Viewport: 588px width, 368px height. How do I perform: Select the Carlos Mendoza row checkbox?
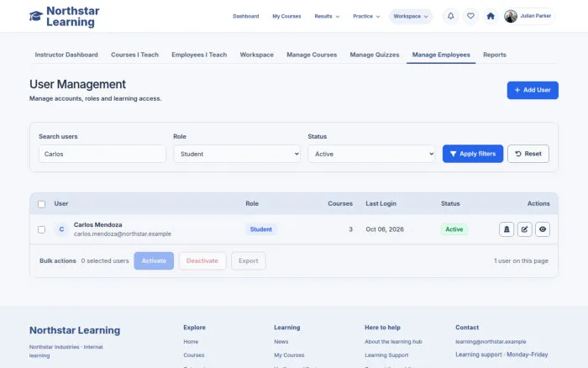coord(42,229)
